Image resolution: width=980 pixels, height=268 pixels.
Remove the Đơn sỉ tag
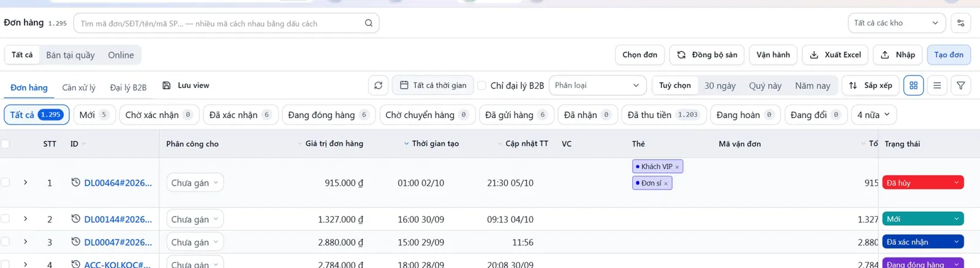(666, 184)
